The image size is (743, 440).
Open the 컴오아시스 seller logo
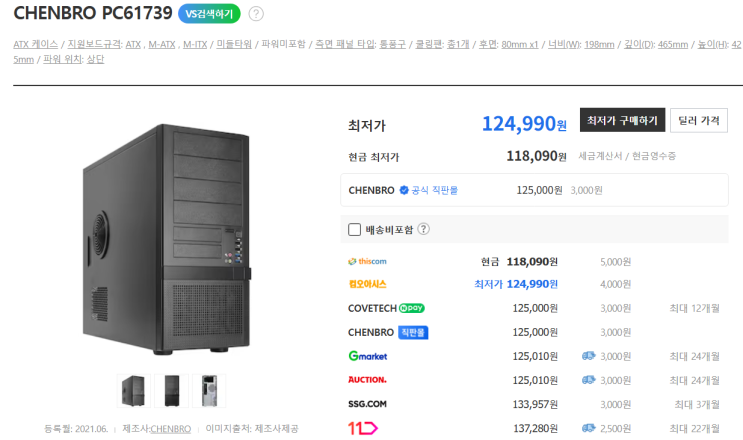tap(367, 284)
